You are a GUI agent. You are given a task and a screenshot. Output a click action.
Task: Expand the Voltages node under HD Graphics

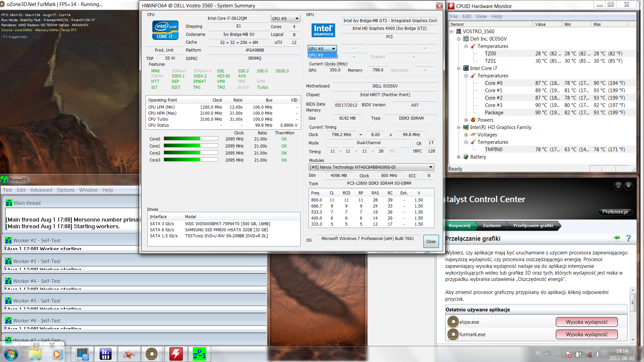pos(466,135)
